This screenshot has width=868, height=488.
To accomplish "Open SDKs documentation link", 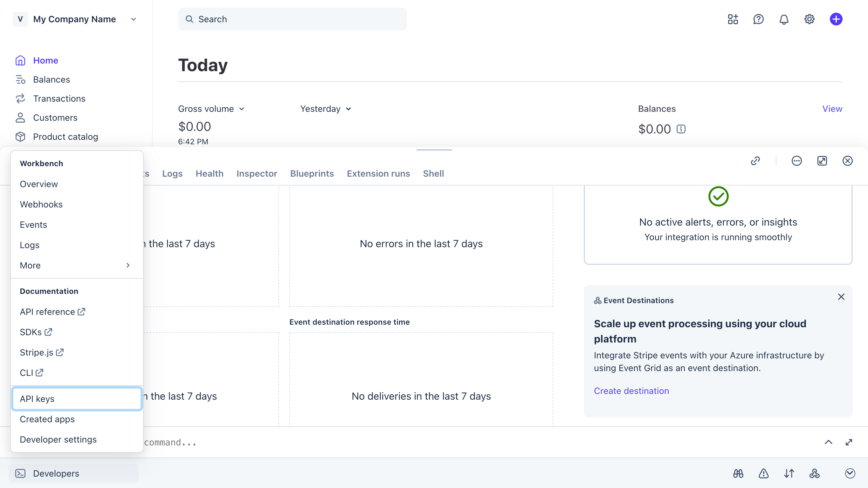I will [x=36, y=332].
